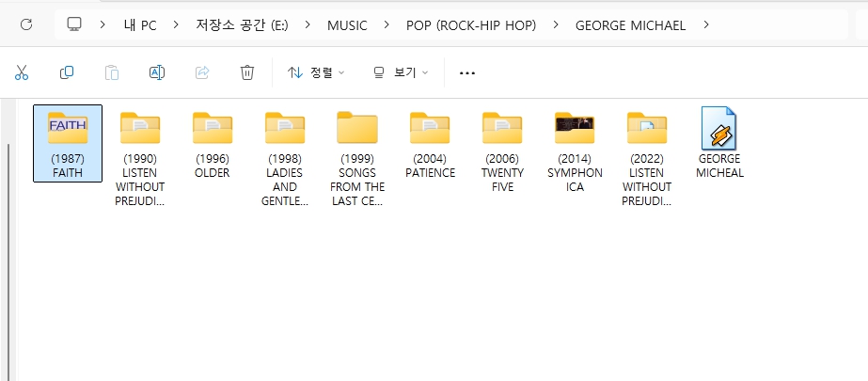
Task: Click the Rename icon in toolbar
Action: click(157, 72)
